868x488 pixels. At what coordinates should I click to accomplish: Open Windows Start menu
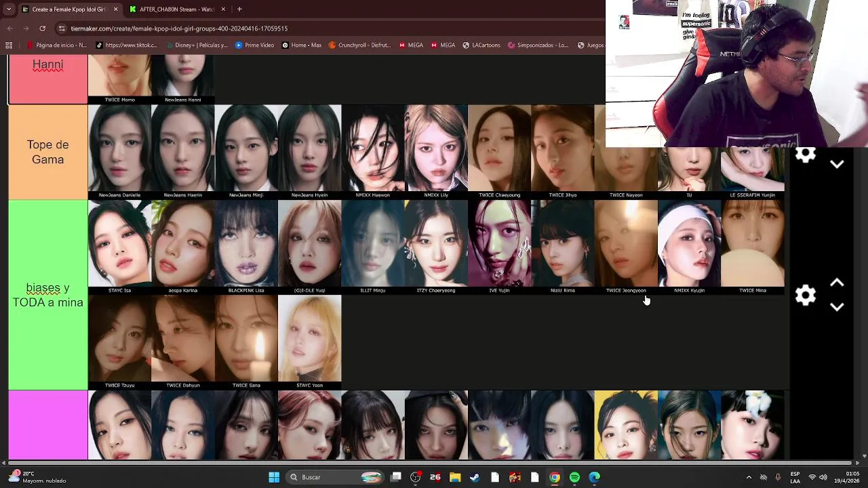click(x=274, y=477)
